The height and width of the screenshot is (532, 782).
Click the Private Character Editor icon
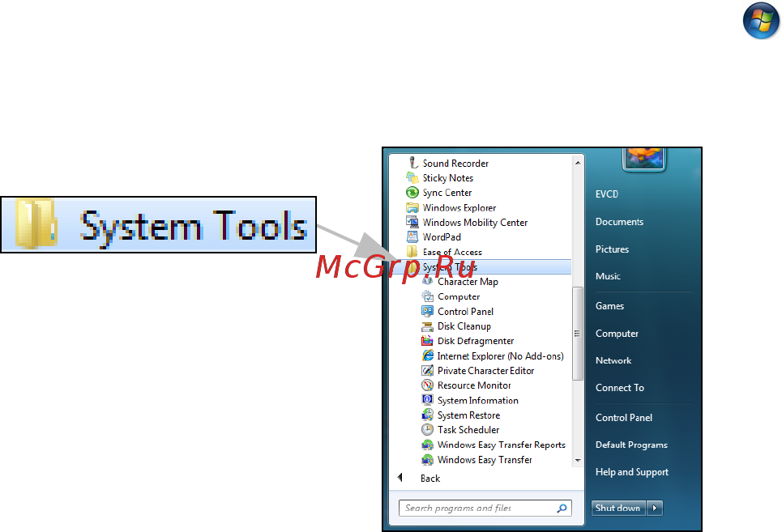[x=427, y=371]
